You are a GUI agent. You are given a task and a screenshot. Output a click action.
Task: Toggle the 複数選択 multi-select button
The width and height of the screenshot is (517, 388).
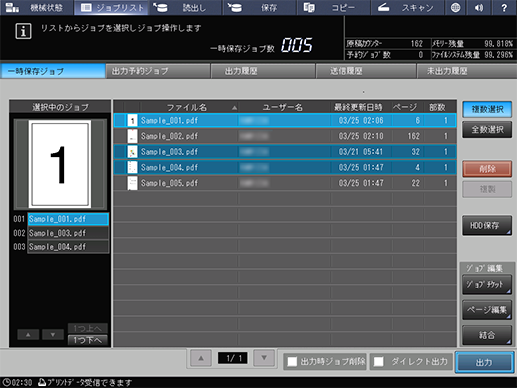point(487,109)
